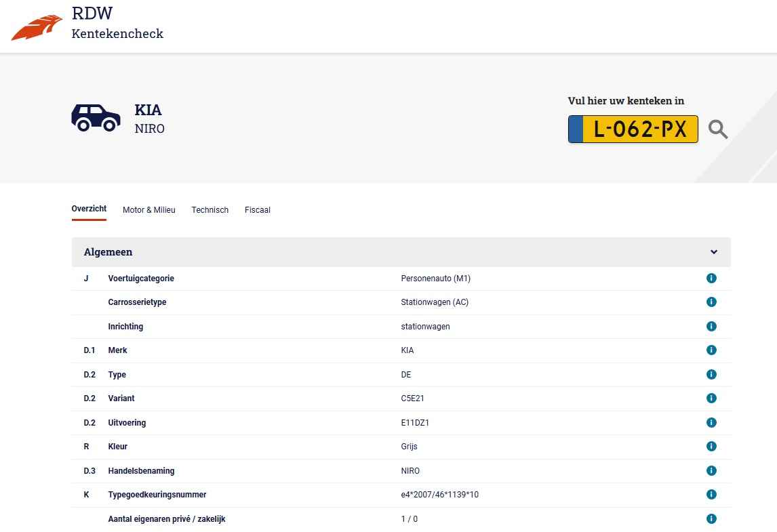Click the Handelsbenaming label
This screenshot has width=777, height=532.
(141, 470)
